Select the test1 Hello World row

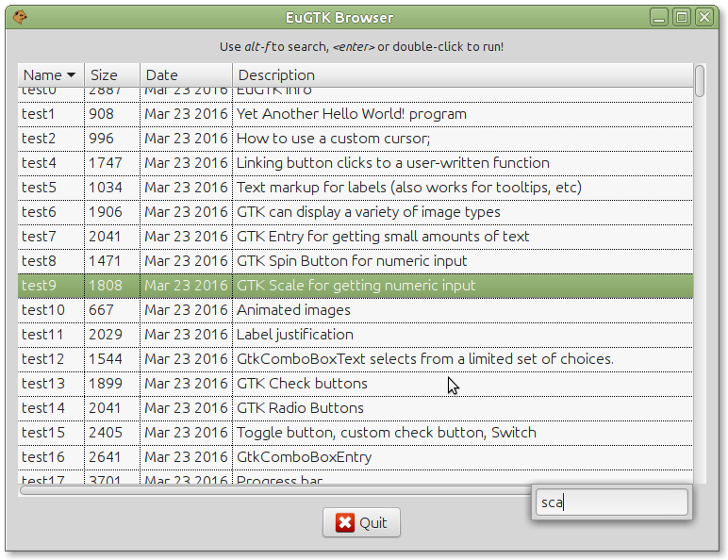[351, 114]
